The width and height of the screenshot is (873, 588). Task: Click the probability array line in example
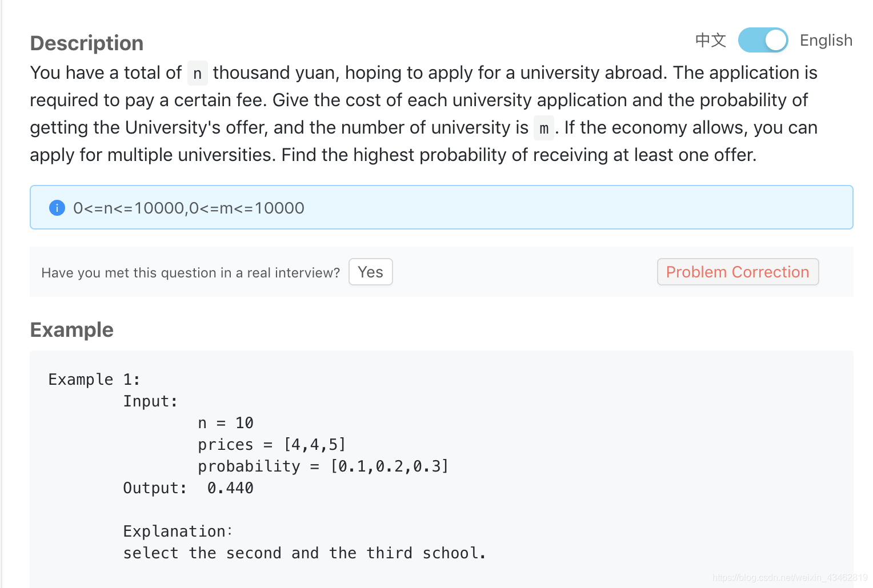[323, 466]
